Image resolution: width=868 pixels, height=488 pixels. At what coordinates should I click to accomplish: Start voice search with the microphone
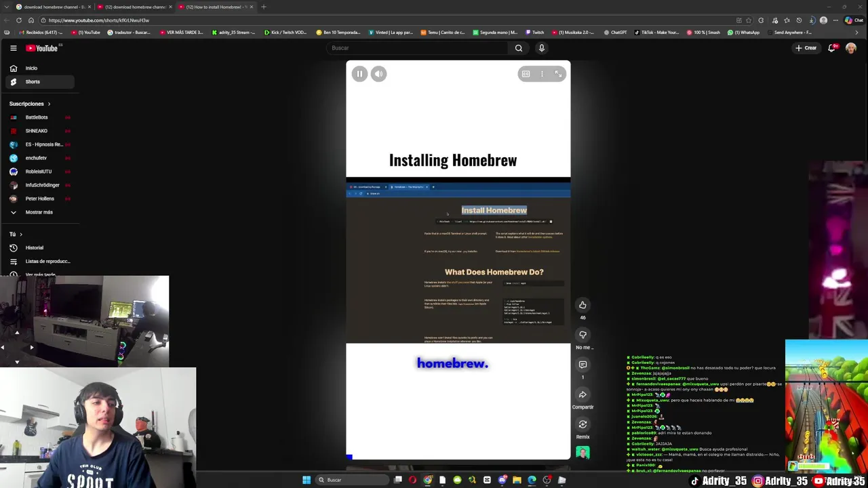pos(541,48)
